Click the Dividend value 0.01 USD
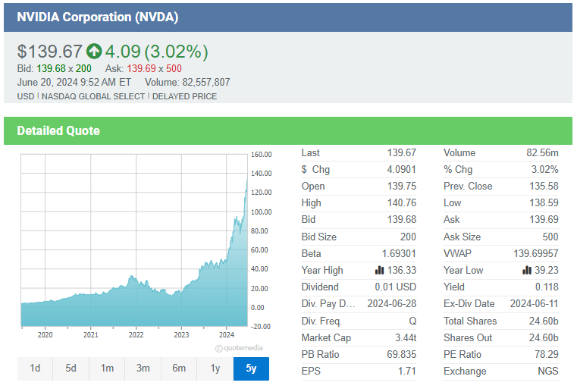Viewport: 577px width, 392px height. [396, 287]
